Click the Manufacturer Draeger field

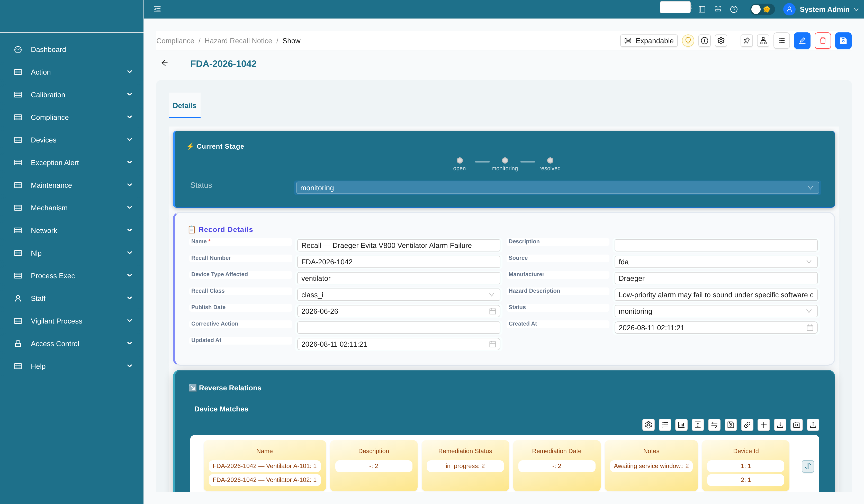716,278
